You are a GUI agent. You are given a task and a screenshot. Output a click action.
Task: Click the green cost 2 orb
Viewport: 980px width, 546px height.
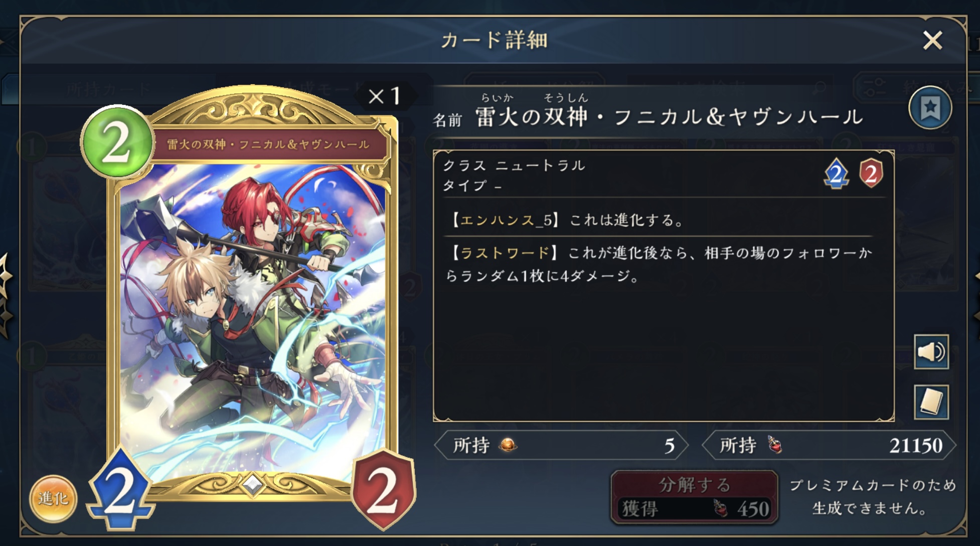[117, 142]
